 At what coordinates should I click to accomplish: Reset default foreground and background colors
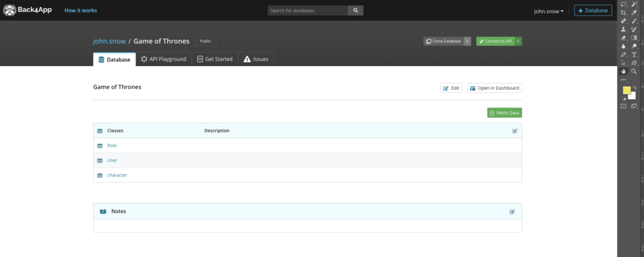pyautogui.click(x=624, y=99)
